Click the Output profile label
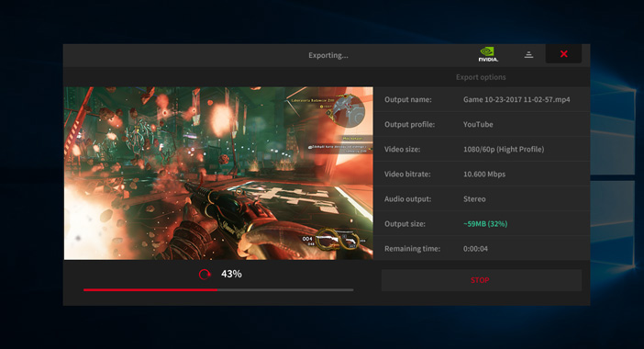The height and width of the screenshot is (349, 644). pyautogui.click(x=409, y=124)
